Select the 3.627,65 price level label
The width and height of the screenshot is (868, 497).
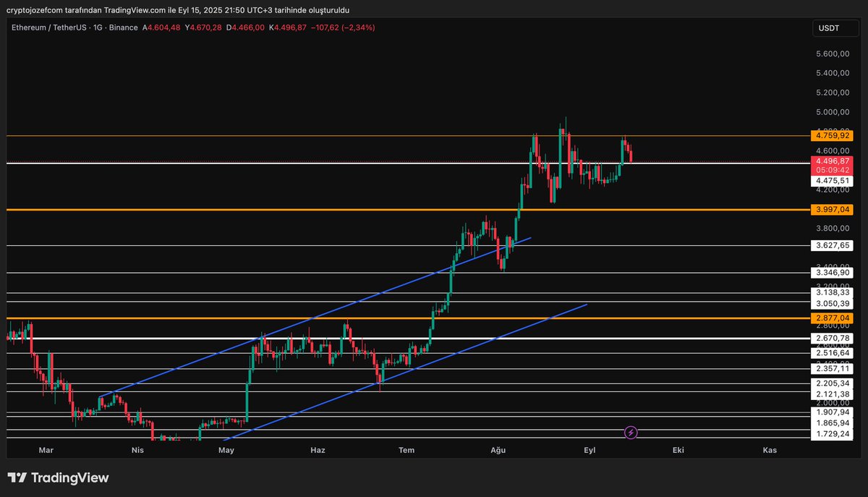(832, 245)
